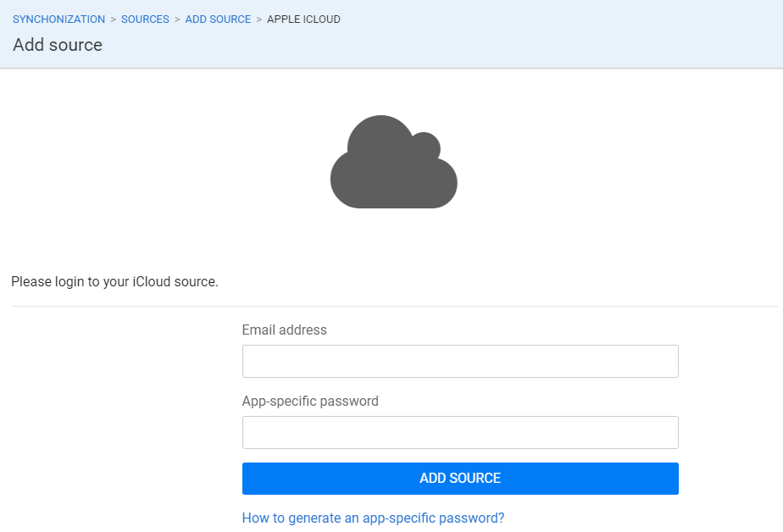Click the gray iCloud cloud icon
The width and height of the screenshot is (783, 532).
pyautogui.click(x=393, y=162)
